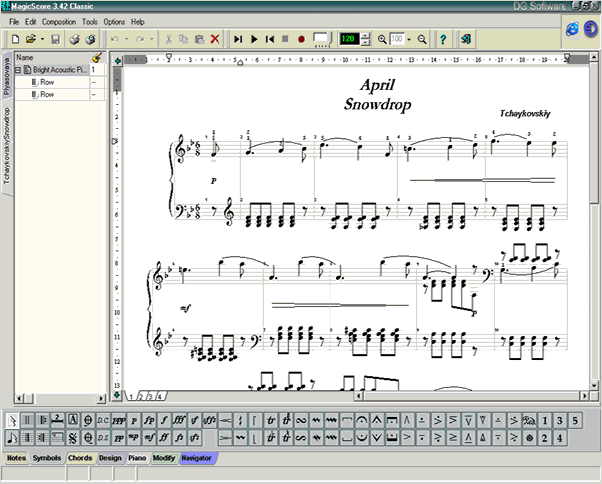
Task: Switch to the Symbols palette tab
Action: 46,458
